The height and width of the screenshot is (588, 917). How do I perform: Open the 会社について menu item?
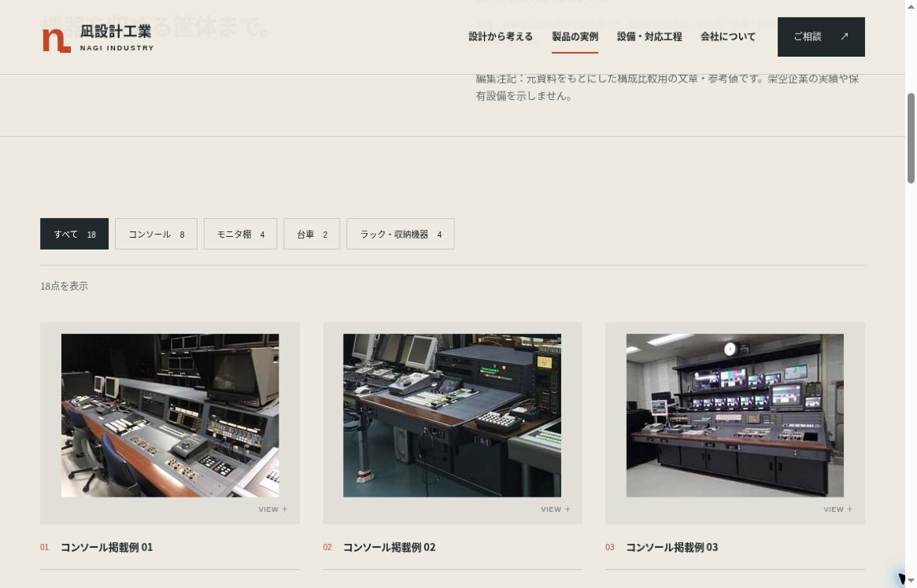coord(727,36)
